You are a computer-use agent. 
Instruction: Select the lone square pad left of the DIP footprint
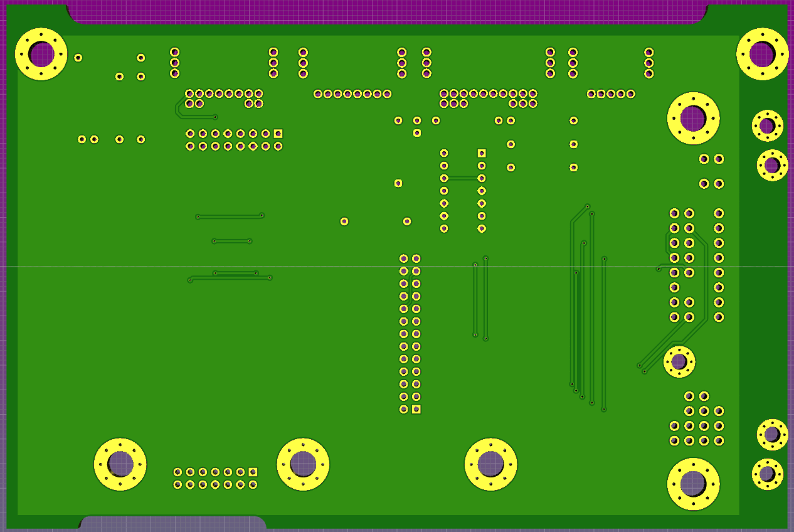click(398, 183)
